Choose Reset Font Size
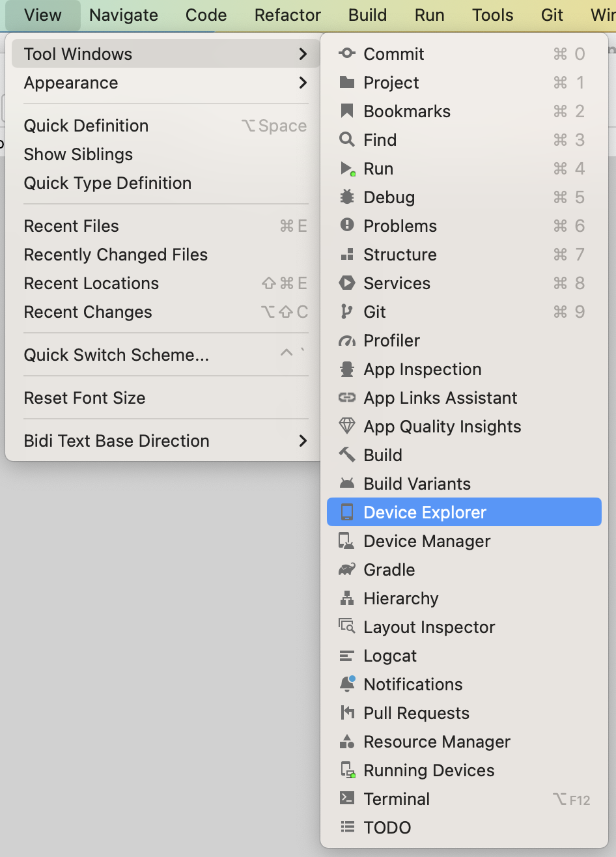616x857 pixels. 85,398
